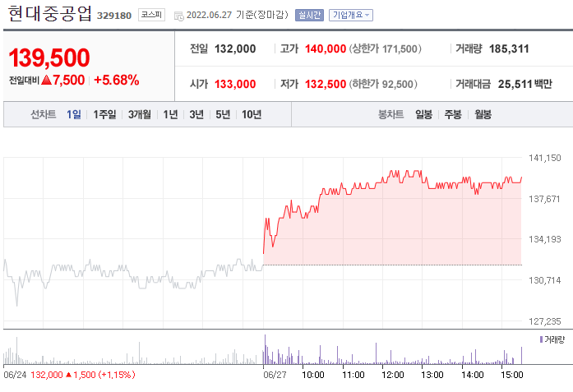Click the stock code 329180
The height and width of the screenshot is (392, 573).
tap(114, 16)
